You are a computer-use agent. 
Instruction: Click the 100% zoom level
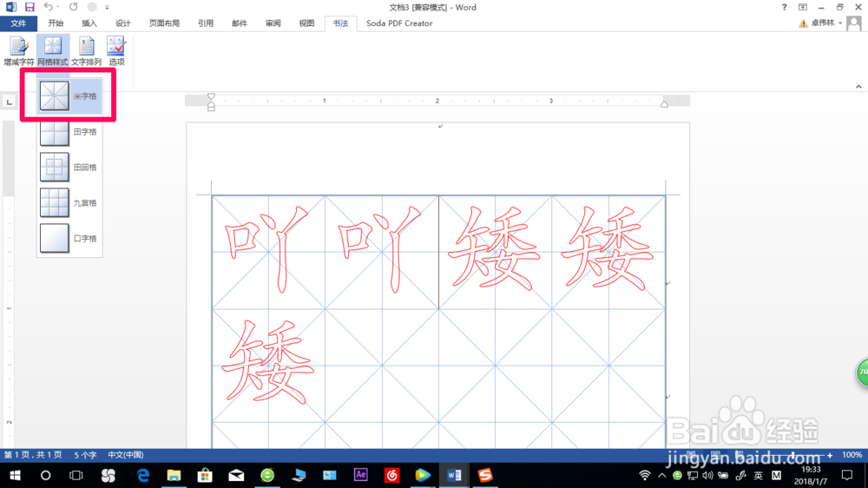[852, 455]
